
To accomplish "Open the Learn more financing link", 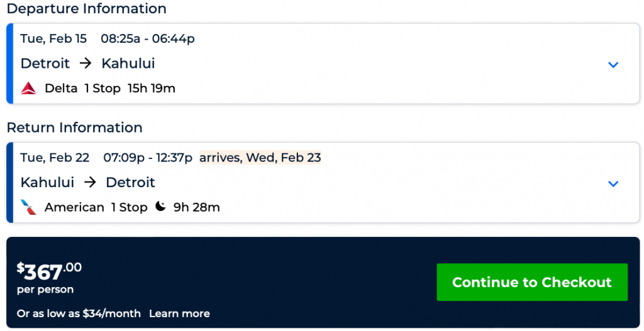I will [x=179, y=313].
